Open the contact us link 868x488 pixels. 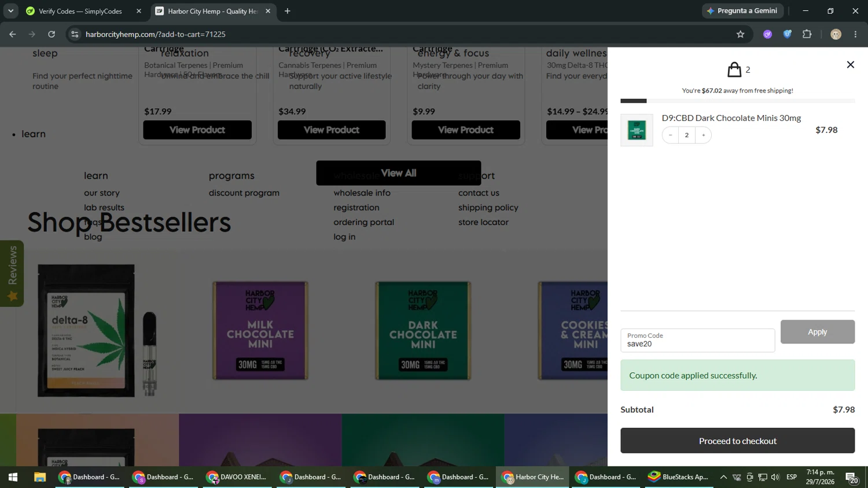tap(479, 193)
